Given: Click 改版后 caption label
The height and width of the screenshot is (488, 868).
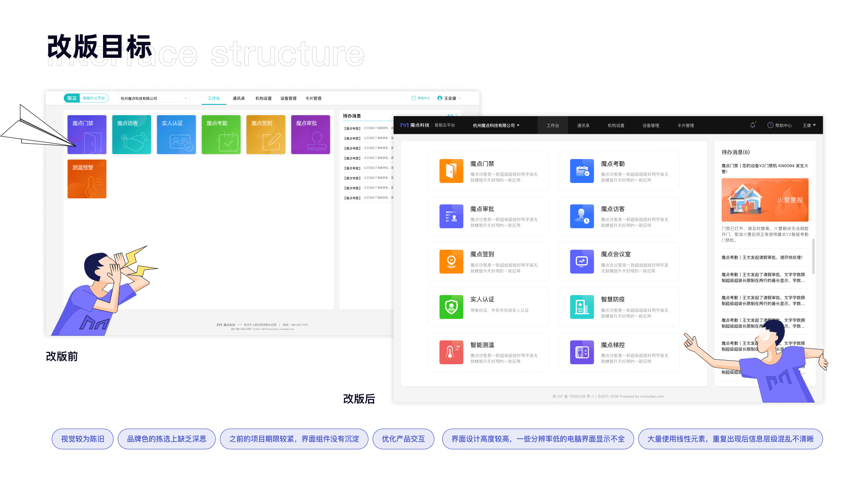Looking at the screenshot, I should pyautogui.click(x=359, y=399).
